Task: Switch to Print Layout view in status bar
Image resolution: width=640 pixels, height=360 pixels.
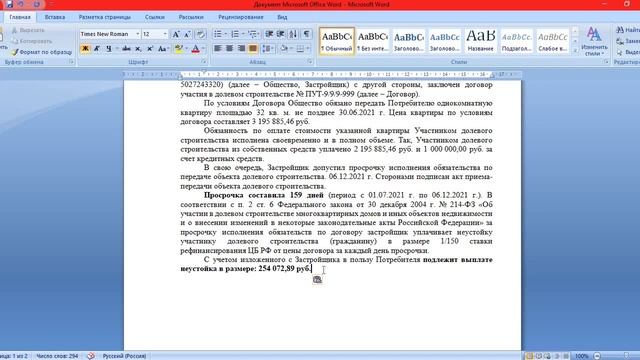Action: point(529,356)
